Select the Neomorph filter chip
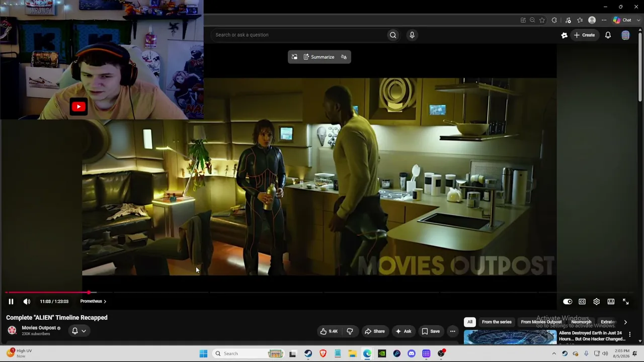Viewport: 644px width, 362px height. point(581,322)
